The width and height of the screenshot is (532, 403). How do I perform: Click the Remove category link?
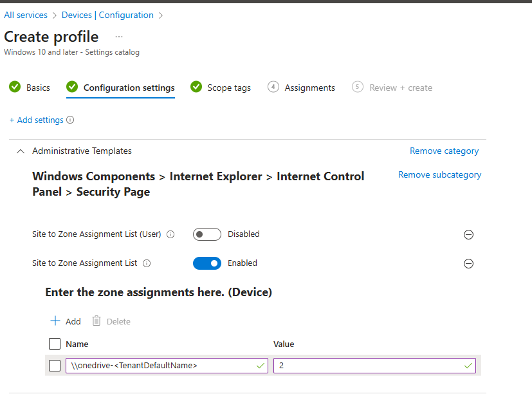pos(444,151)
